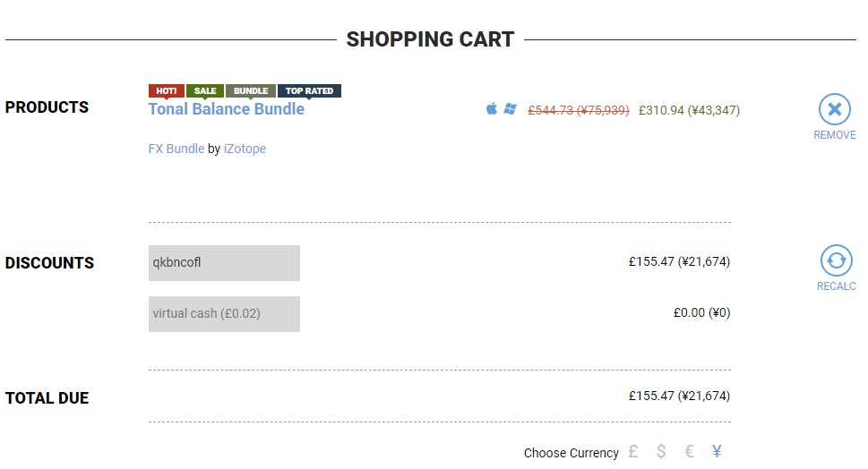Open the FX Bundle category link
Screen dimensions: 868x469
point(176,149)
